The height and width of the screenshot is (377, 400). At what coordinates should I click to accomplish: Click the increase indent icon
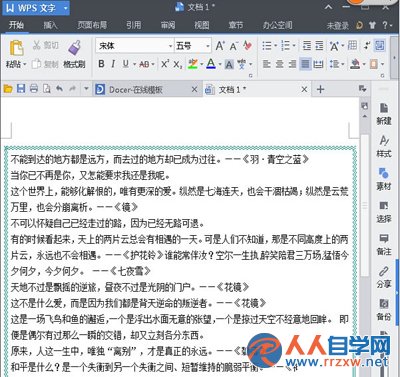[319, 46]
